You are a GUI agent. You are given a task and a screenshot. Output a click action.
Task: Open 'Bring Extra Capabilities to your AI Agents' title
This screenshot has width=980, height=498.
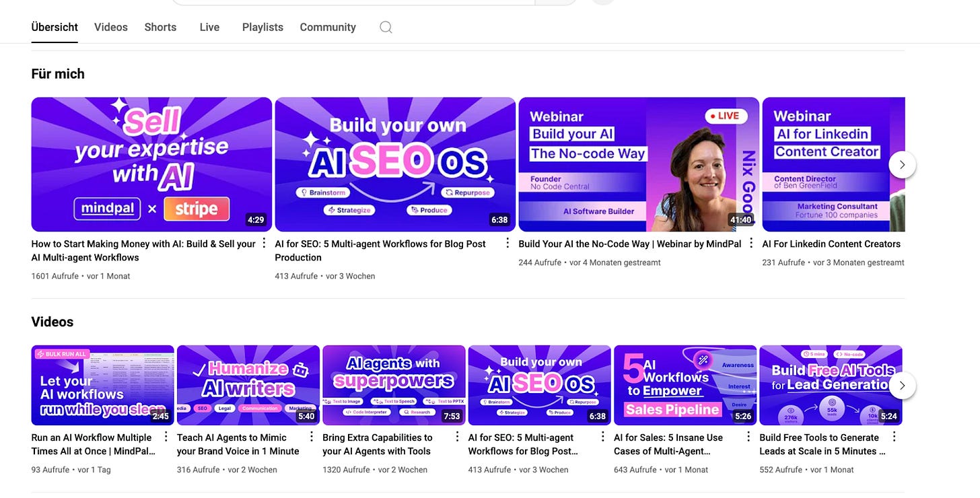(x=378, y=444)
